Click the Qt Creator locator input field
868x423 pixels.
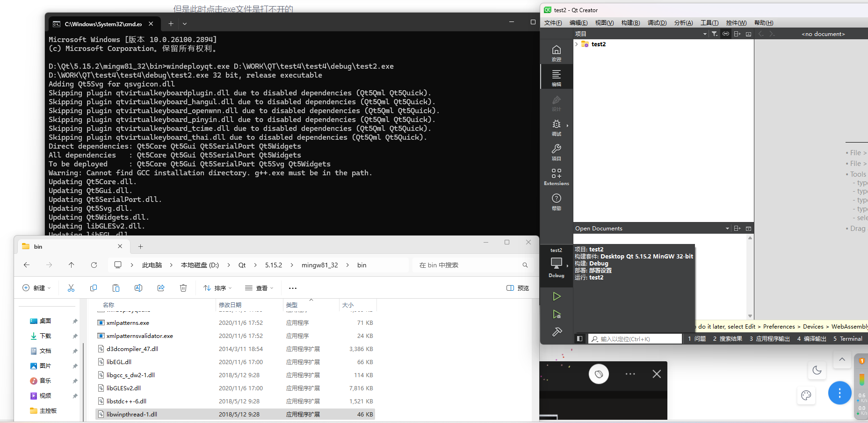635,339
